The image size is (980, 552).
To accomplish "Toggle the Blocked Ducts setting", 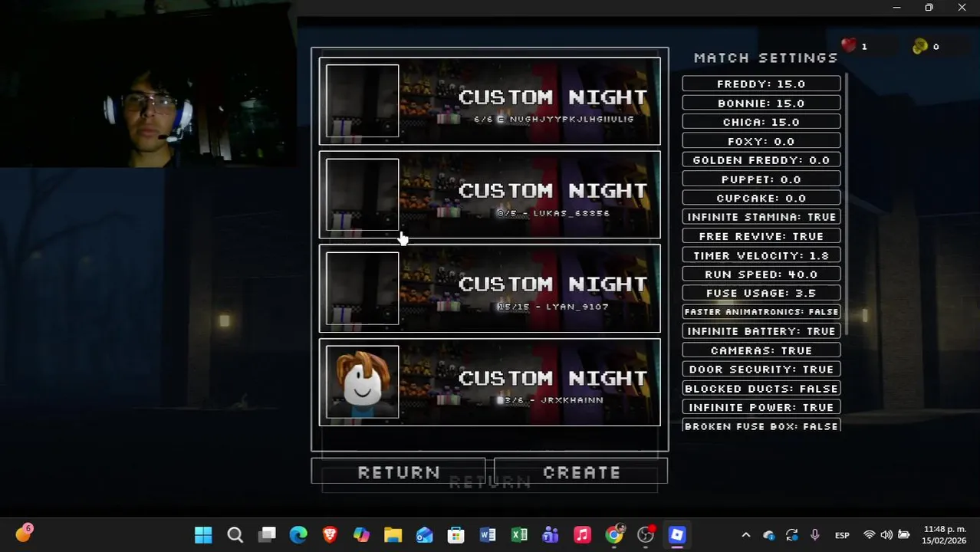I will pos(761,389).
